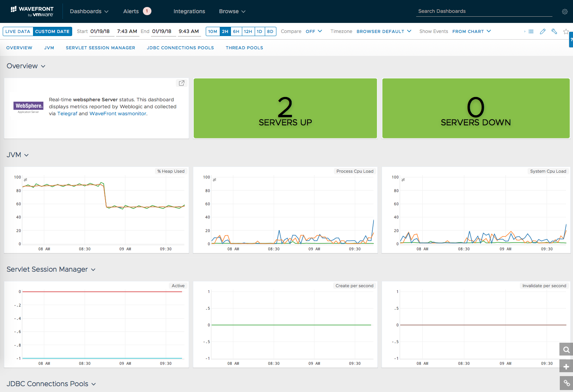Open the wrench settings icon
This screenshot has height=392, width=573.
[554, 31]
